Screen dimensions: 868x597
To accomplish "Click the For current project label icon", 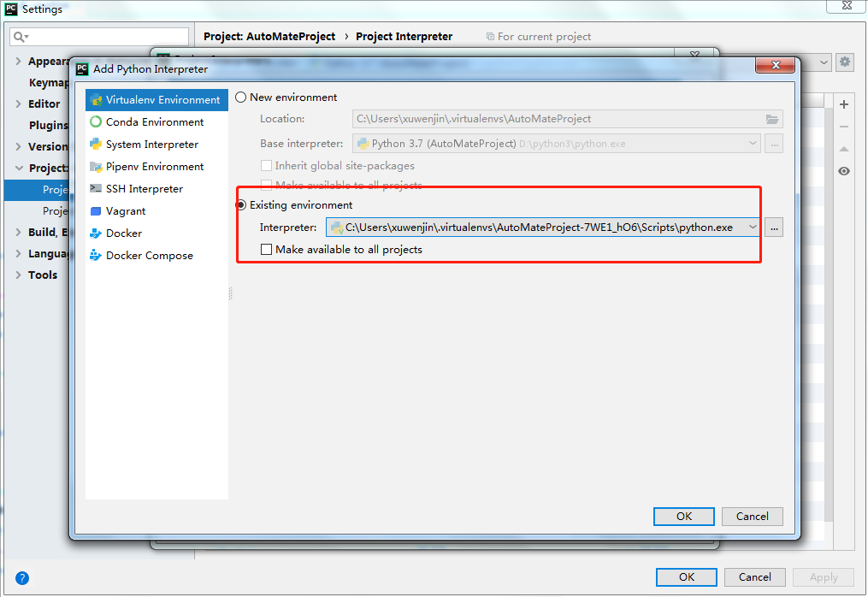I will 490,37.
